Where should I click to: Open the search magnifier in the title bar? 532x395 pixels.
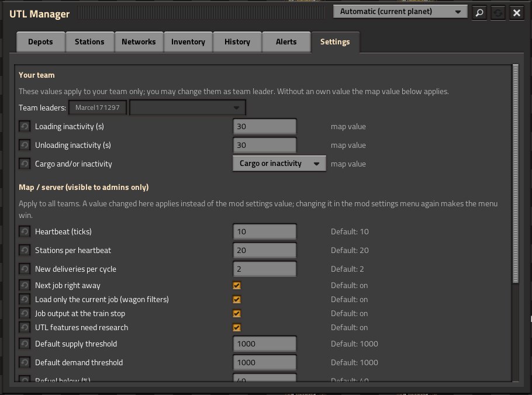[479, 13]
